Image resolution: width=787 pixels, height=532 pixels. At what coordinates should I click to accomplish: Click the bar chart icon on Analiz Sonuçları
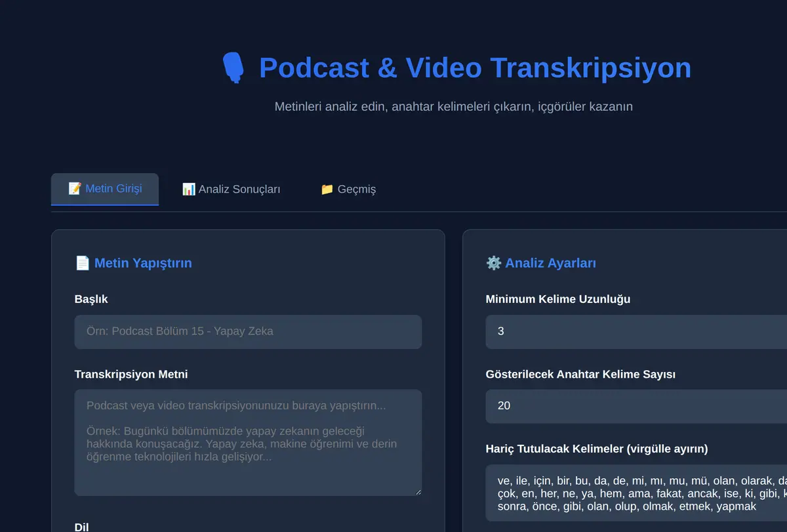189,189
